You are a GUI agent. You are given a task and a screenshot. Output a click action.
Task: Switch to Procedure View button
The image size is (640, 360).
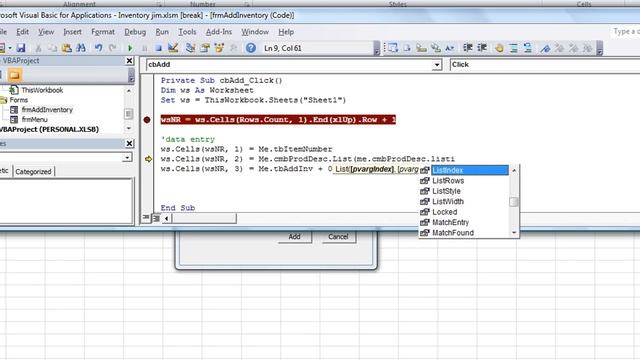pyautogui.click(x=146, y=218)
